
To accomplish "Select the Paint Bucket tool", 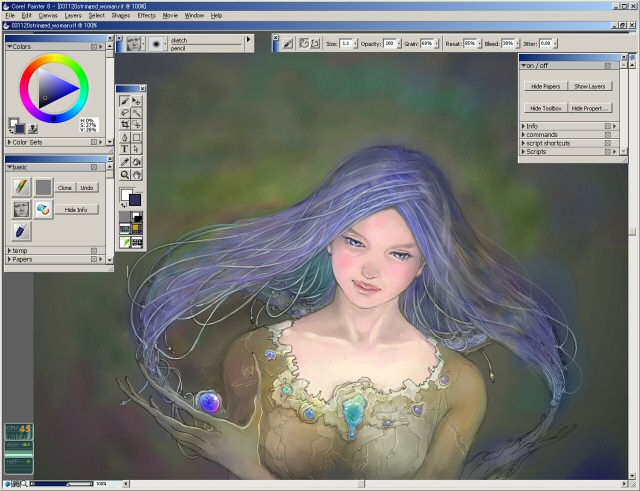I will (137, 162).
